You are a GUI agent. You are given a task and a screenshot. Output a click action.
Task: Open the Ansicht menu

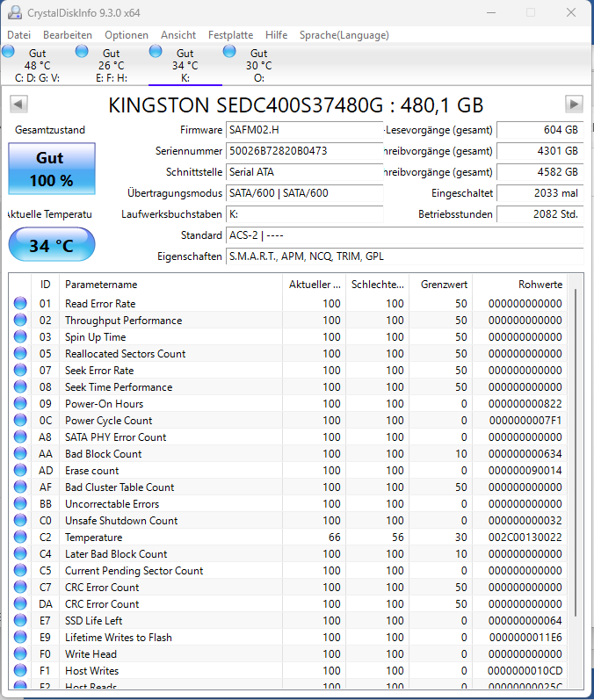(x=178, y=35)
